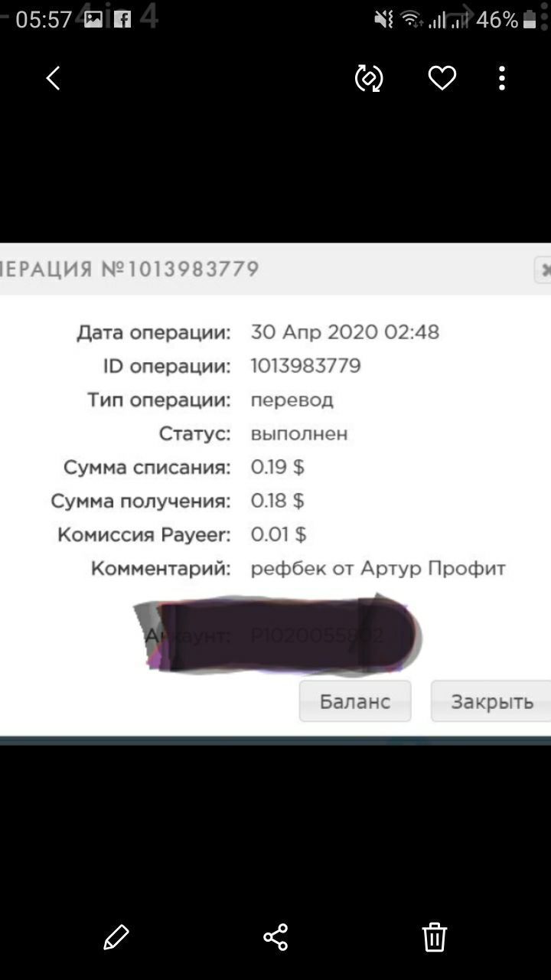Image resolution: width=551 pixels, height=980 pixels.
Task: Tap the gallery notification icon in status bar
Action: pos(93,19)
